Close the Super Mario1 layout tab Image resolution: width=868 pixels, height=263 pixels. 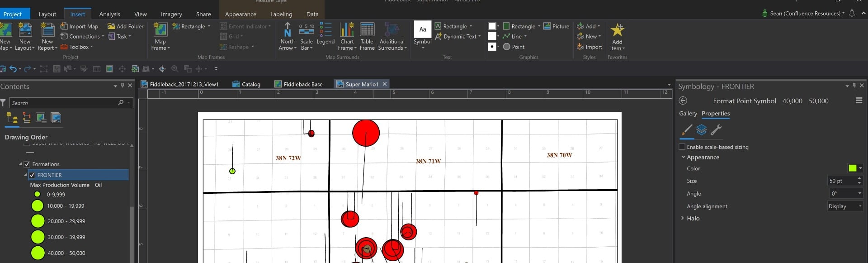[385, 84]
